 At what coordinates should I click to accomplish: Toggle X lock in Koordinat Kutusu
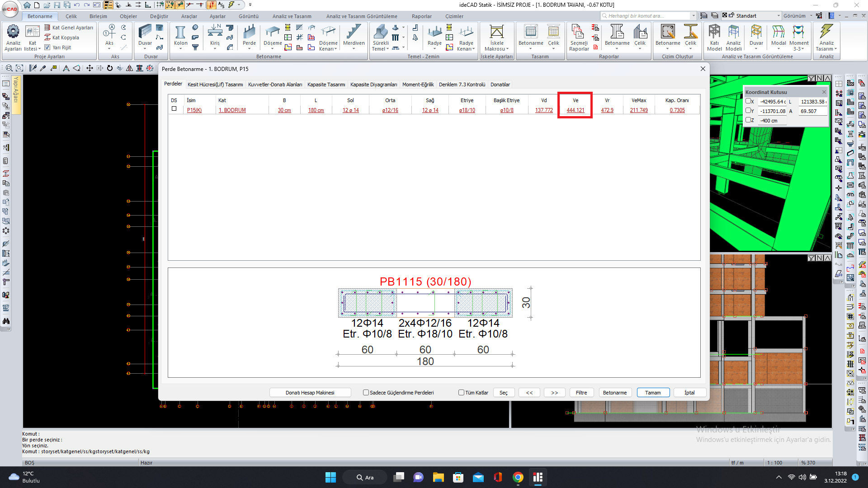tap(748, 101)
